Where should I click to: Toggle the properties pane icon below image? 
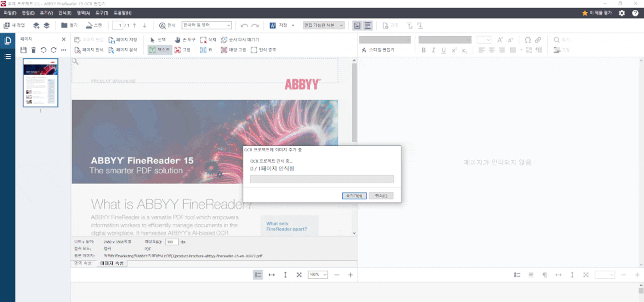[x=257, y=275]
